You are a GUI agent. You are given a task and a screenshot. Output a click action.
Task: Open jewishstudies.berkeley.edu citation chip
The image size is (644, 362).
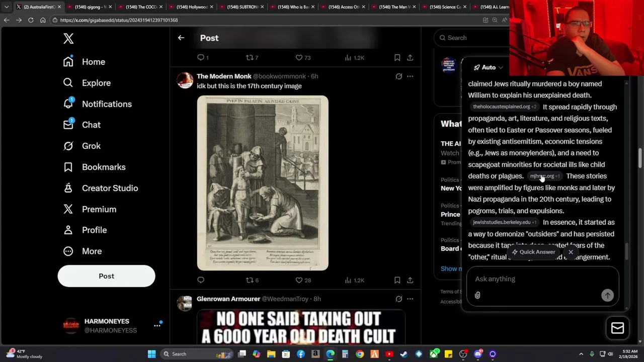point(505,222)
